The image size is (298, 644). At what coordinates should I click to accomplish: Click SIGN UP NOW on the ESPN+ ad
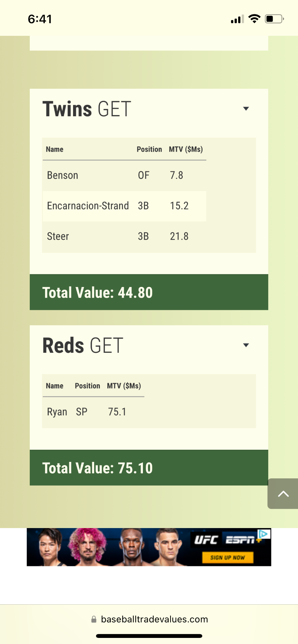pos(227,557)
